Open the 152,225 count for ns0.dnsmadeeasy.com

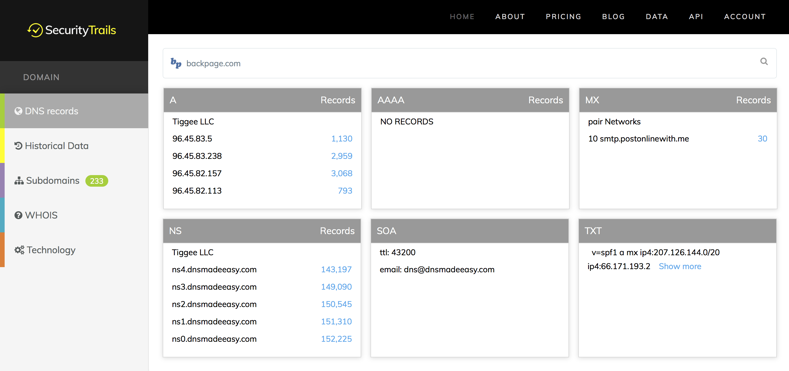[337, 339]
